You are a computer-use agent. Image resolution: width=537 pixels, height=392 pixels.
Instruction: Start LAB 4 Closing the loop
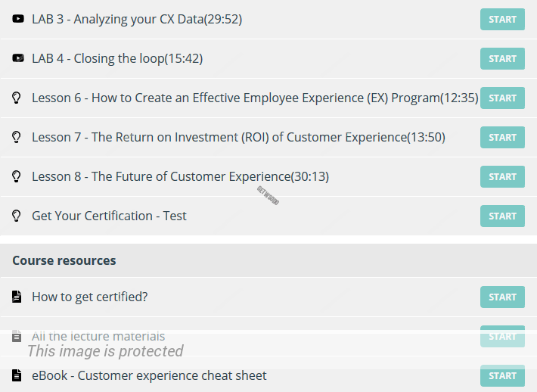click(x=502, y=58)
